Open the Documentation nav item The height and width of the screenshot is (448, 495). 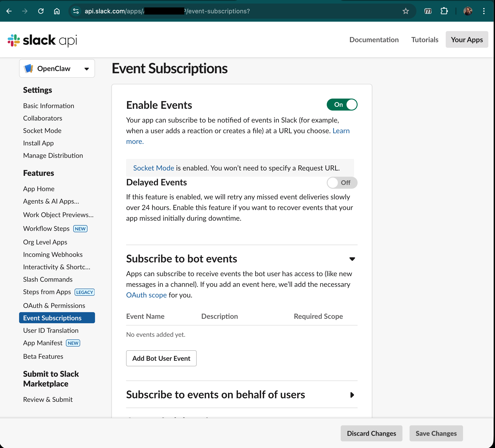click(x=374, y=40)
